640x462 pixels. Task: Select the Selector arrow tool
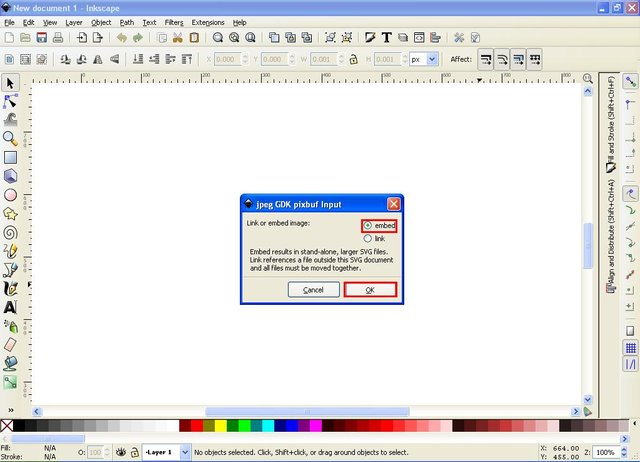point(10,83)
